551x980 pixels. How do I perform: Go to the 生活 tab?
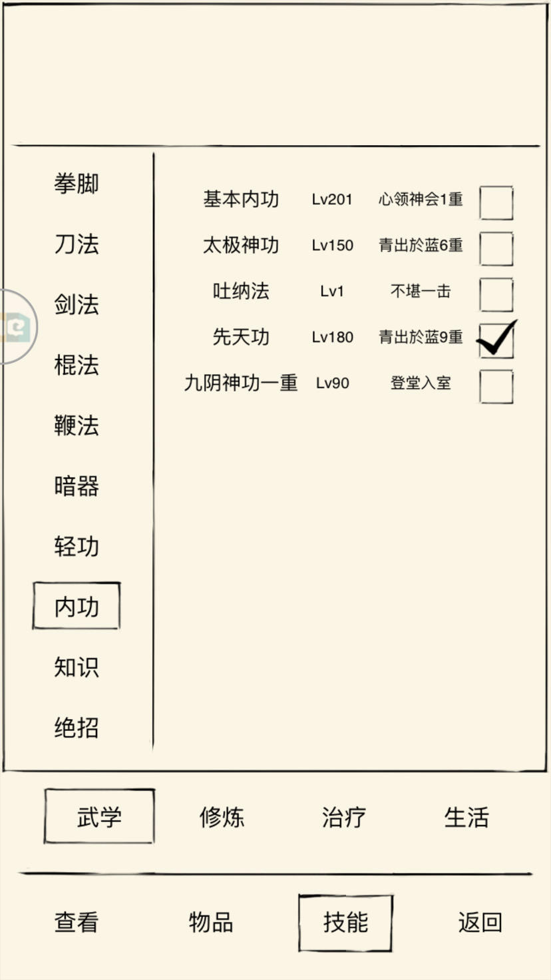(x=466, y=817)
